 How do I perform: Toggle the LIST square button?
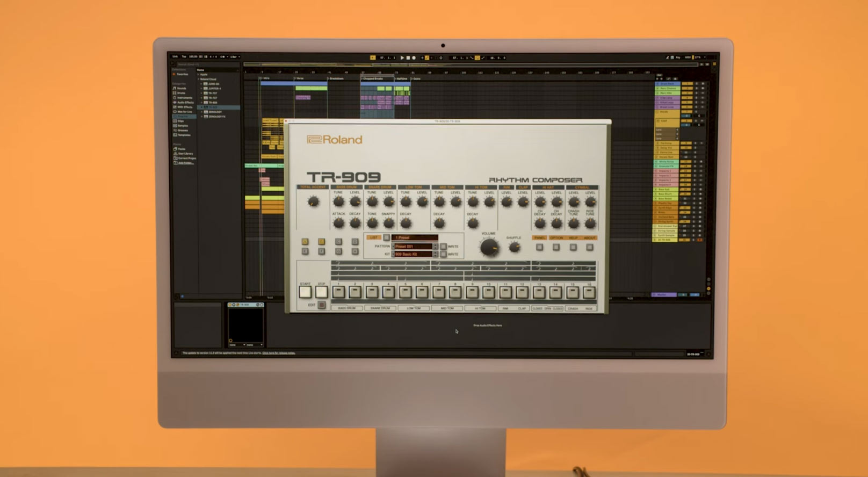[386, 237]
